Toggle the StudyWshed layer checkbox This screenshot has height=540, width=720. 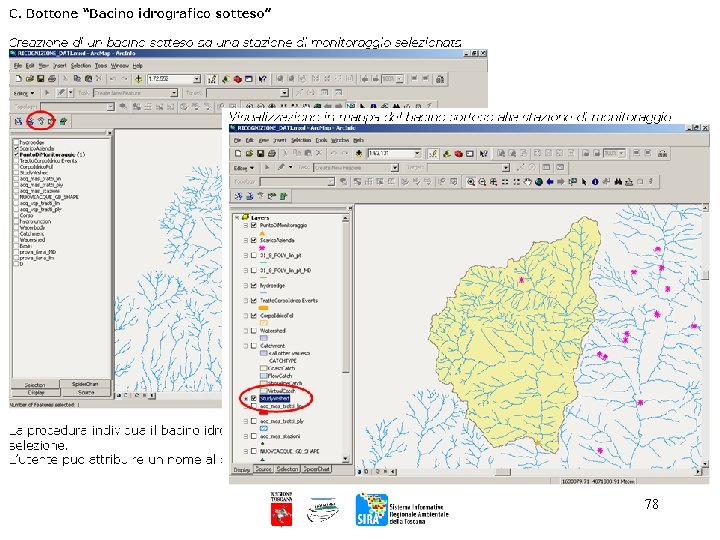253,399
